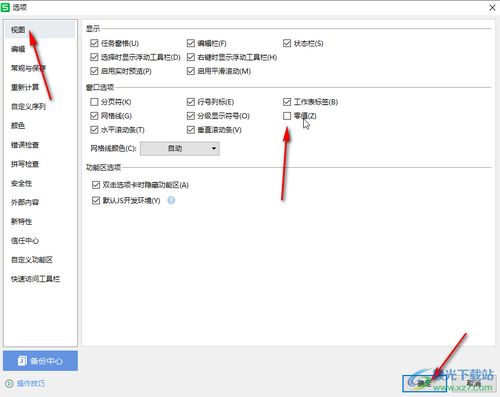Open the 信任中心 category
This screenshot has width=500, height=397.
point(25,241)
